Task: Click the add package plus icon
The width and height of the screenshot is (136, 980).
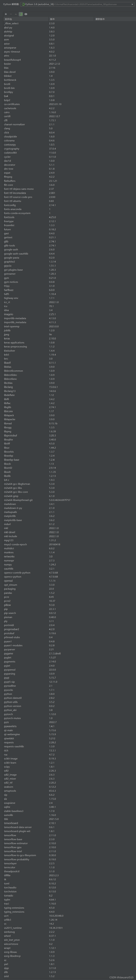Action: [x=6, y=14]
